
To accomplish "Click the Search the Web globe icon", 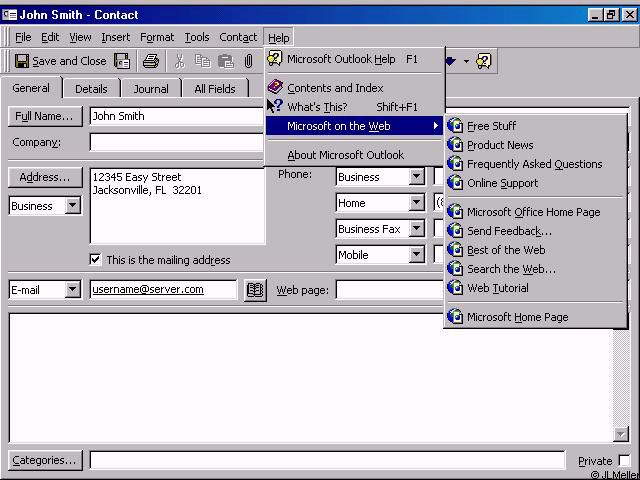I will 455,269.
